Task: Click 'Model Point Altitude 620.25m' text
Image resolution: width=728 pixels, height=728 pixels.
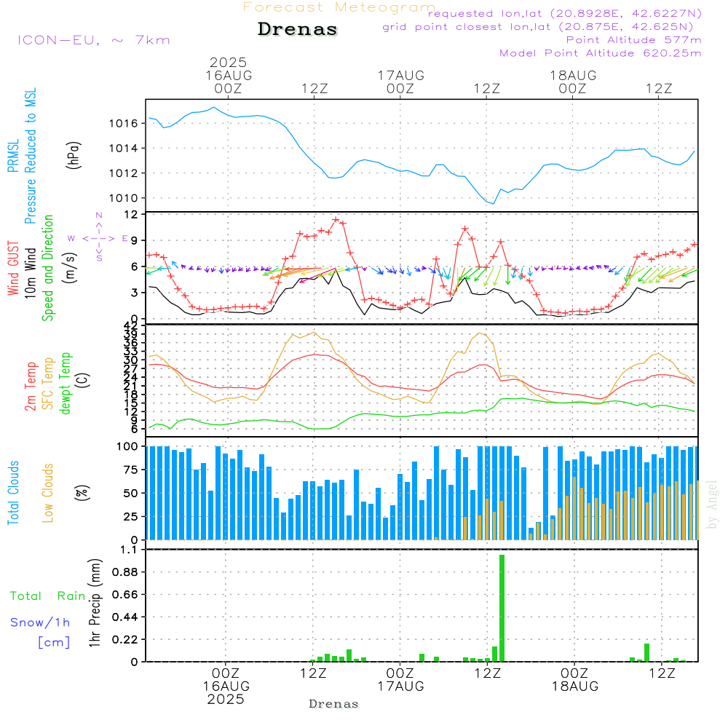Action: click(x=601, y=53)
